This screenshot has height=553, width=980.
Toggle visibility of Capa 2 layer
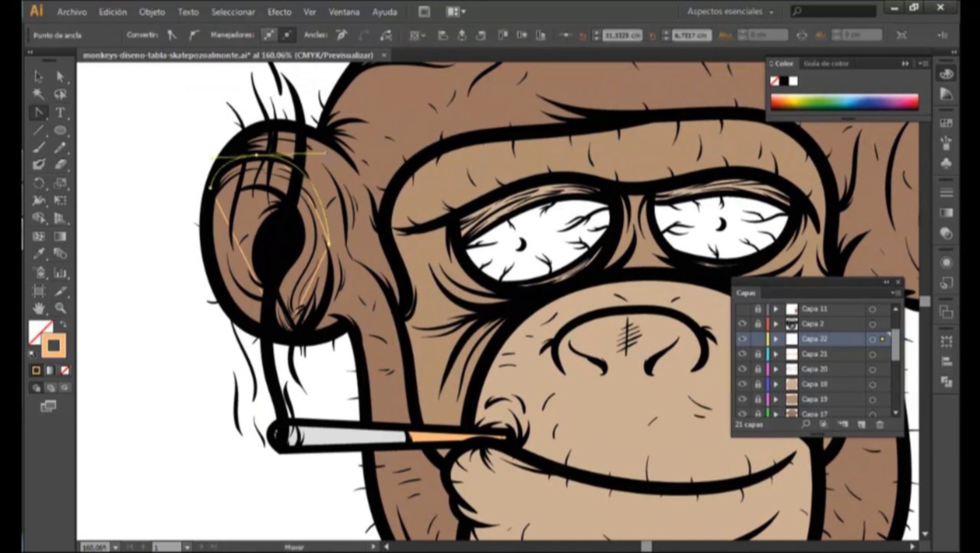pyautogui.click(x=742, y=324)
